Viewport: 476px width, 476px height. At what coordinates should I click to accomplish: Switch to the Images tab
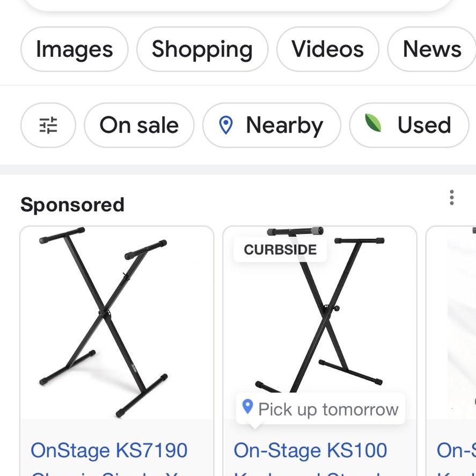click(x=75, y=49)
